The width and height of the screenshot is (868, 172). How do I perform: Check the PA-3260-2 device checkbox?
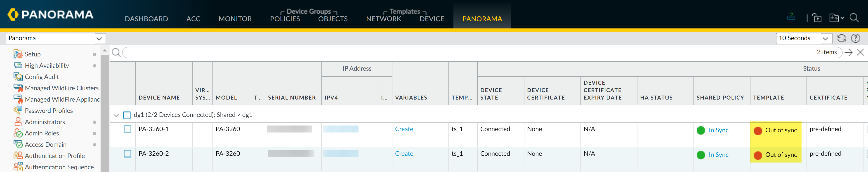click(x=127, y=153)
